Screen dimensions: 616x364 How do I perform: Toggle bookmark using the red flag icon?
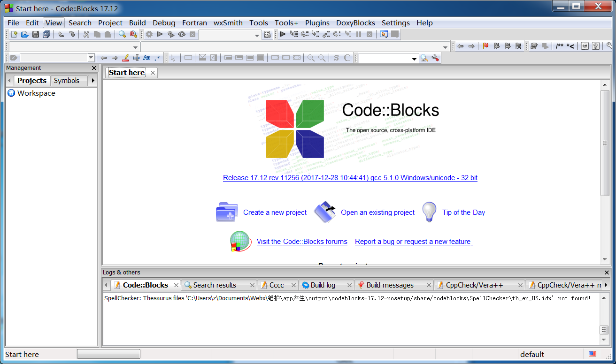coord(485,46)
